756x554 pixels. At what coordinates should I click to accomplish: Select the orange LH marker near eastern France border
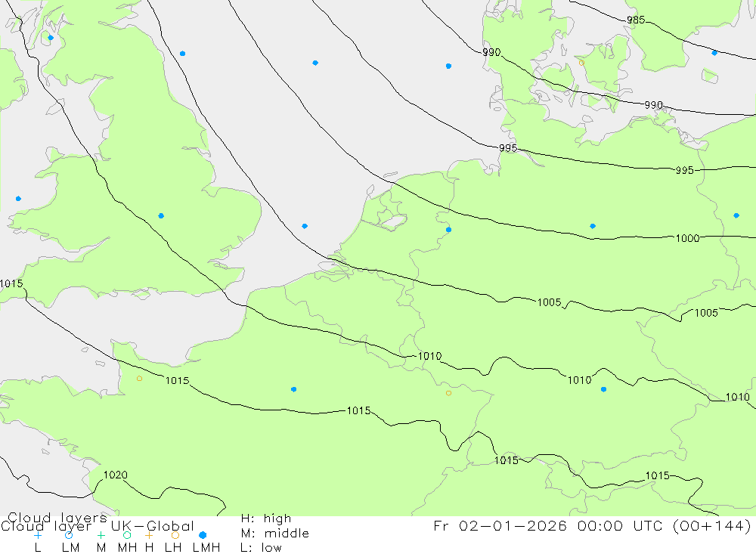click(449, 394)
